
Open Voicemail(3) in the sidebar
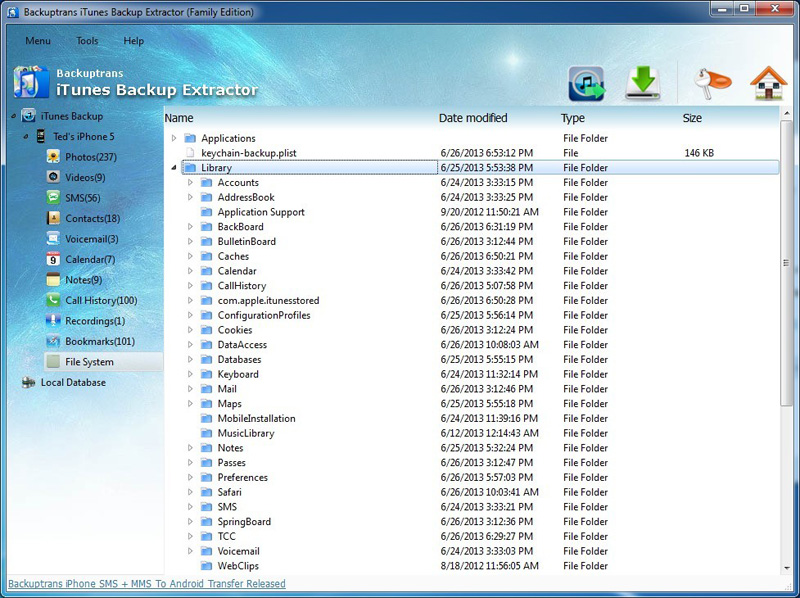(91, 239)
